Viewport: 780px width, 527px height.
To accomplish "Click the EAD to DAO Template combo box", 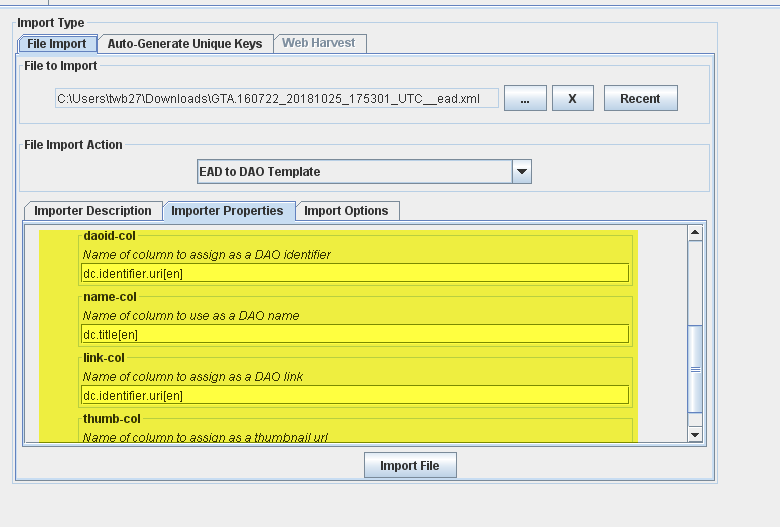I will (354, 172).
